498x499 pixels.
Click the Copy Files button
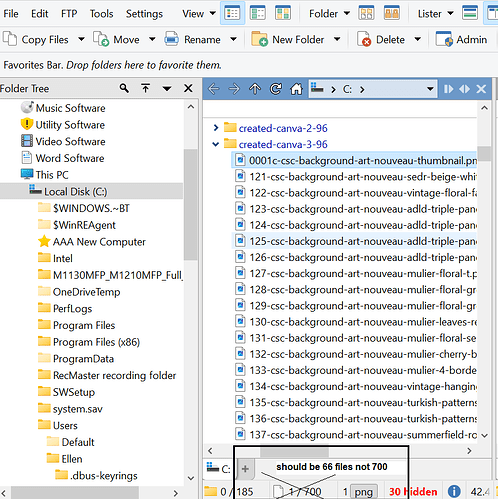click(35, 40)
